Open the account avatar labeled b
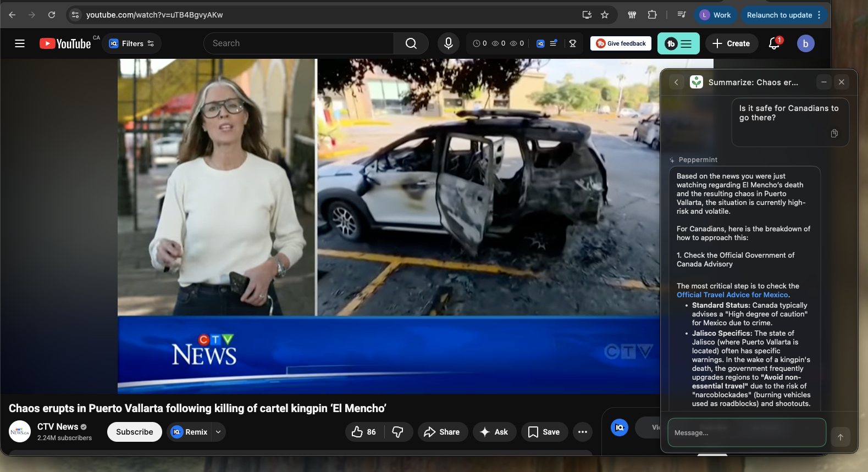 coord(805,43)
